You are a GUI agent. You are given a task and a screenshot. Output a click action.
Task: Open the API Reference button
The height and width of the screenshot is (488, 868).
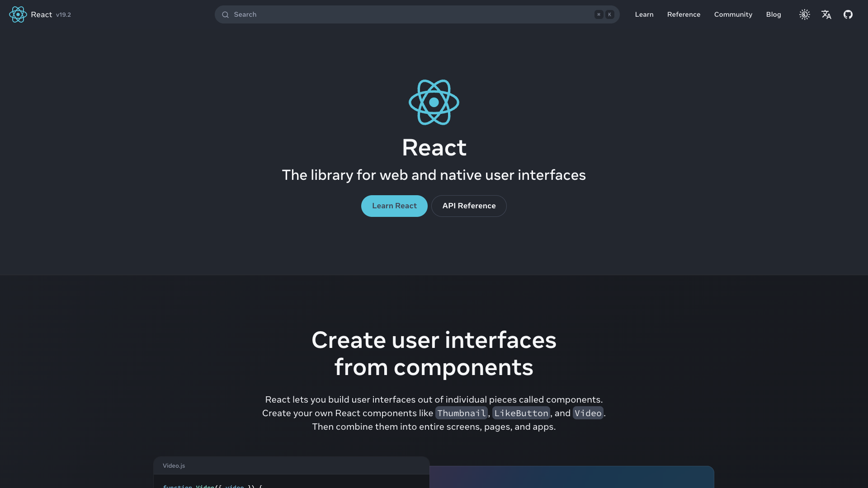tap(469, 206)
